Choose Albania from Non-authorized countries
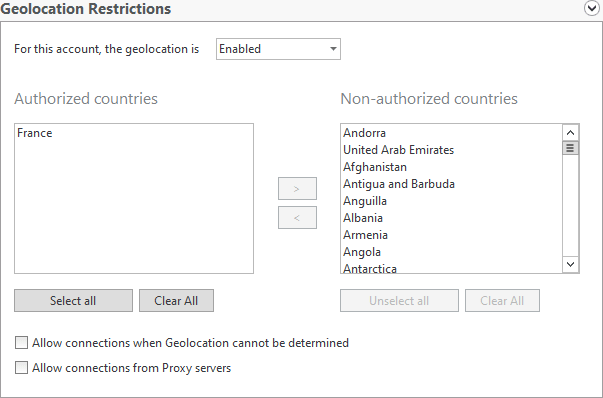 pyautogui.click(x=363, y=218)
